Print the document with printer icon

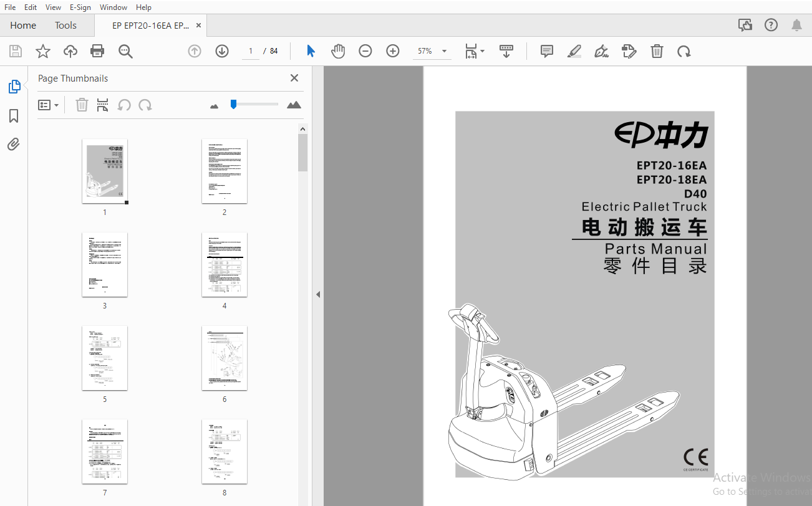(97, 51)
